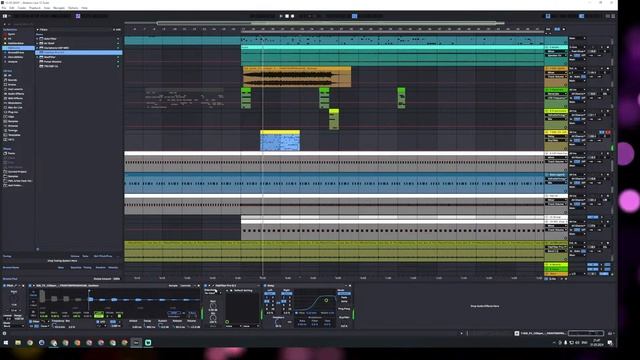
Task: Click the Arrangement Record button
Action: point(292,16)
